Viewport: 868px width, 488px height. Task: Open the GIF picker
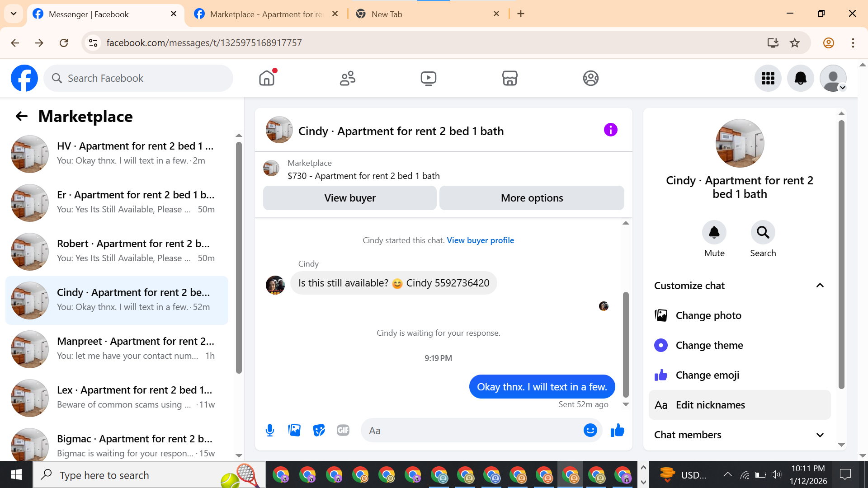point(343,430)
